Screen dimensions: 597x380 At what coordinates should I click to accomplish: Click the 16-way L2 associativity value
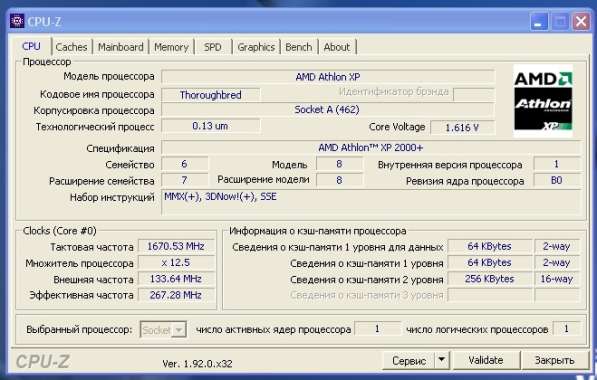(x=557, y=279)
